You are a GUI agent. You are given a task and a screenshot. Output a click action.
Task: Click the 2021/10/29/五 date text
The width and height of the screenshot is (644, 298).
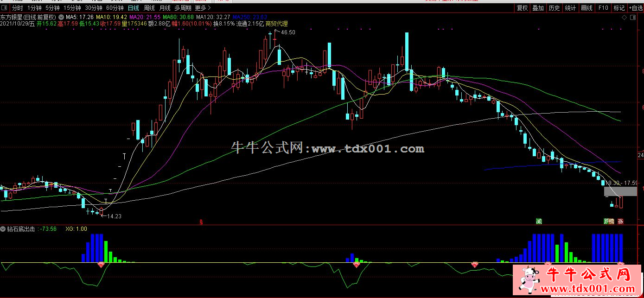point(17,24)
